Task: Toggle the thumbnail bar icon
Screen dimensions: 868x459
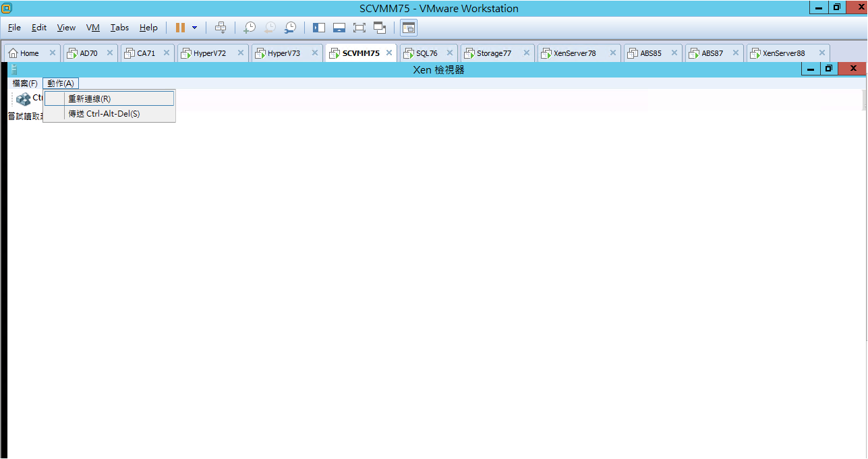Action: point(339,28)
